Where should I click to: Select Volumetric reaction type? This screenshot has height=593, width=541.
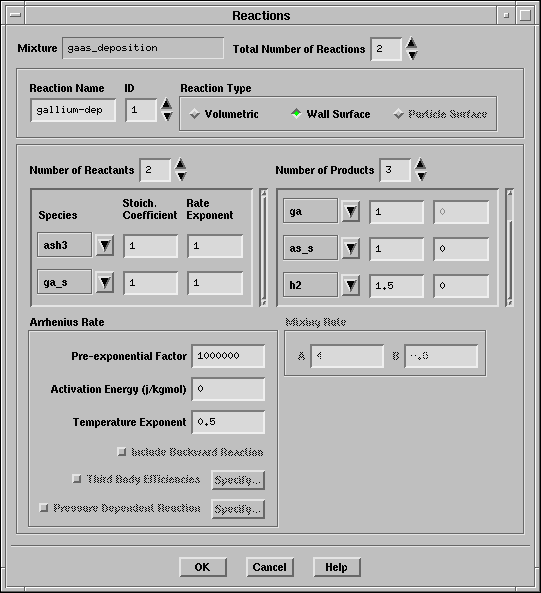pyautogui.click(x=224, y=114)
